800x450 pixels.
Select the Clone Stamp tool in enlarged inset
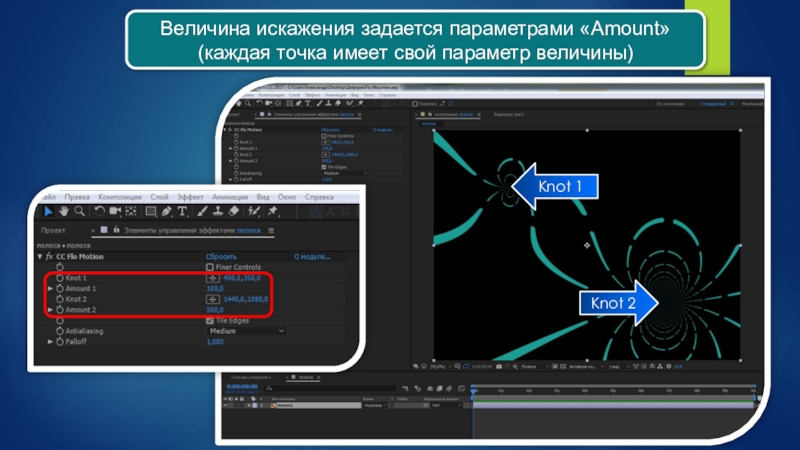(x=218, y=211)
